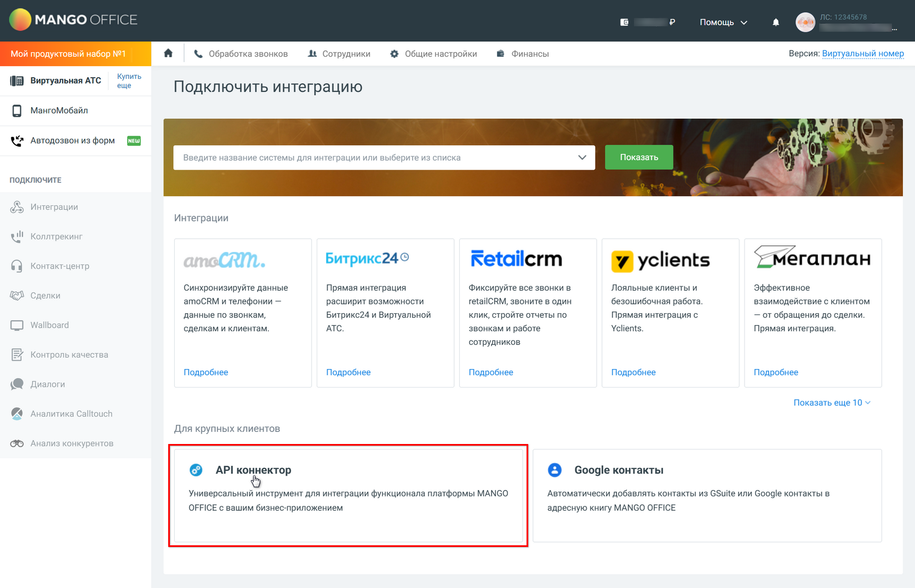Screen dimensions: 915x588
Task: Click the green Показать button
Action: 639,157
